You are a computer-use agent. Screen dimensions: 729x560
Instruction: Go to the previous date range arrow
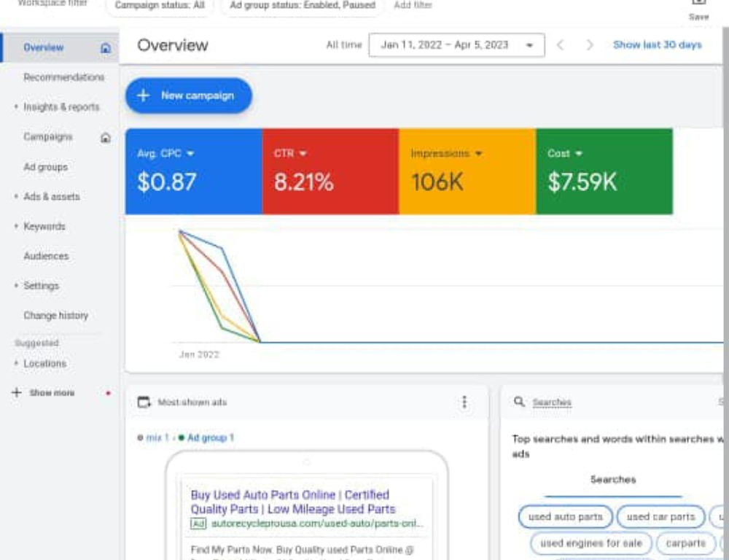[x=560, y=45]
